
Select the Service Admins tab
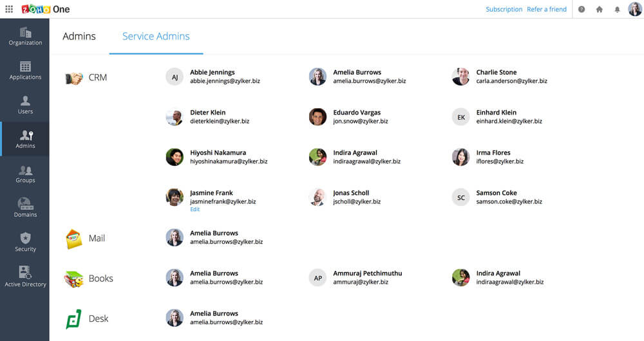click(156, 37)
